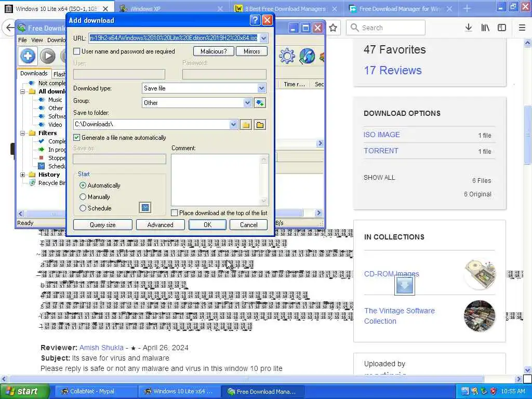This screenshot has height=399, width=532.
Task: Confirm with the OK button
Action: 208,224
